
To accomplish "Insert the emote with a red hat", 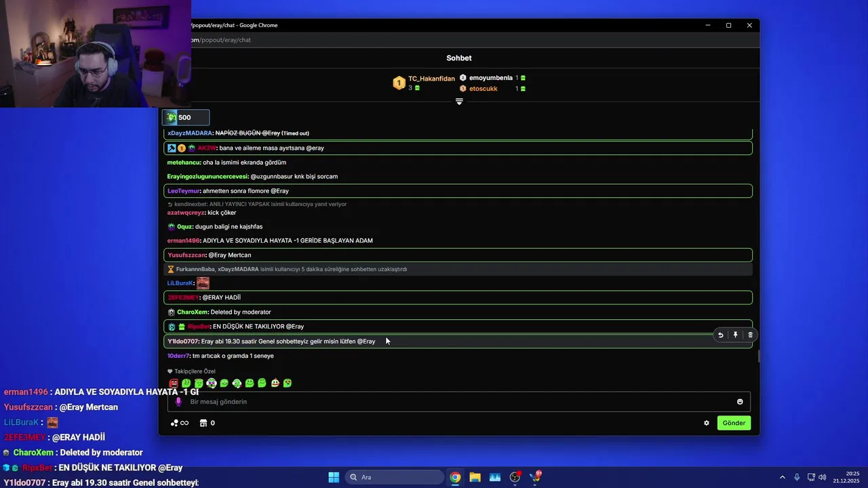I will [x=275, y=384].
